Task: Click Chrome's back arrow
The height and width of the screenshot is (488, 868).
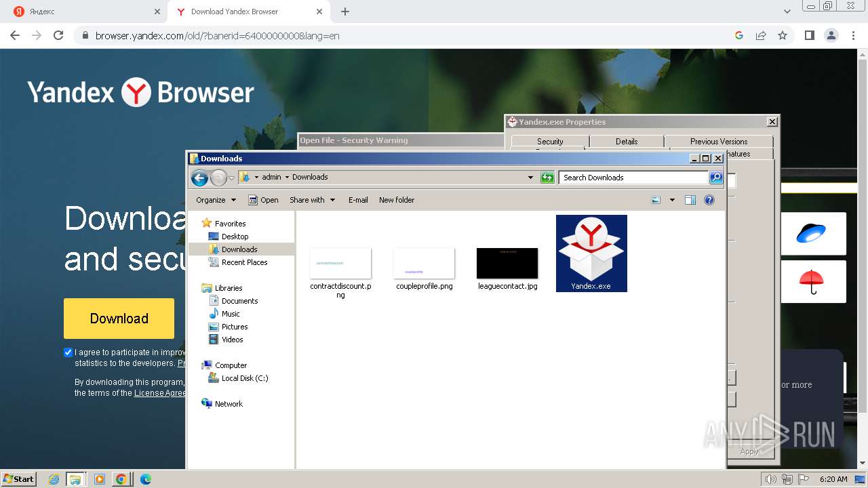Action: (x=15, y=35)
